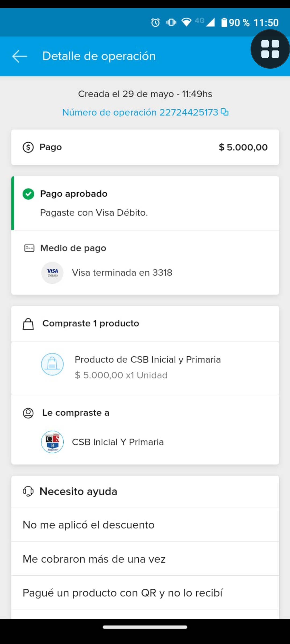Viewport: 290px width, 644px height.
Task: Tap the Visa Débito logo badge
Action: [52, 273]
